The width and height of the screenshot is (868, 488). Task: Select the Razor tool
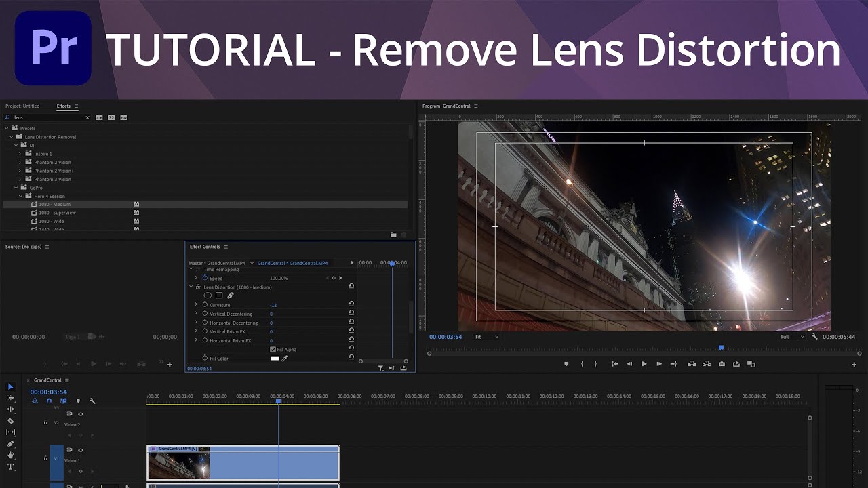coord(10,421)
